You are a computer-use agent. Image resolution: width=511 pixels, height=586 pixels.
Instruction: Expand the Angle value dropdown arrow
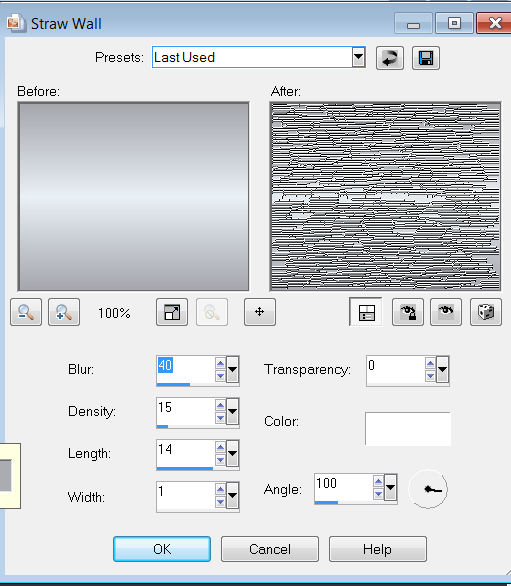(390, 487)
